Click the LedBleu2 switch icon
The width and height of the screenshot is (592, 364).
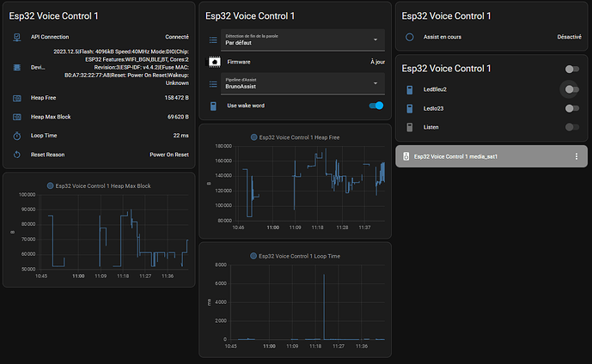[410, 88]
